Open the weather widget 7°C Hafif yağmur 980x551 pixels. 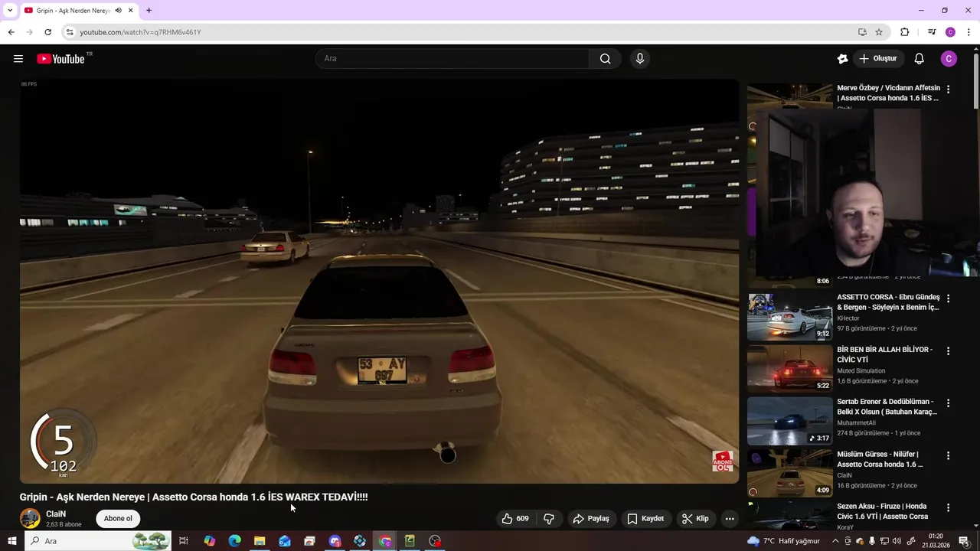click(784, 541)
